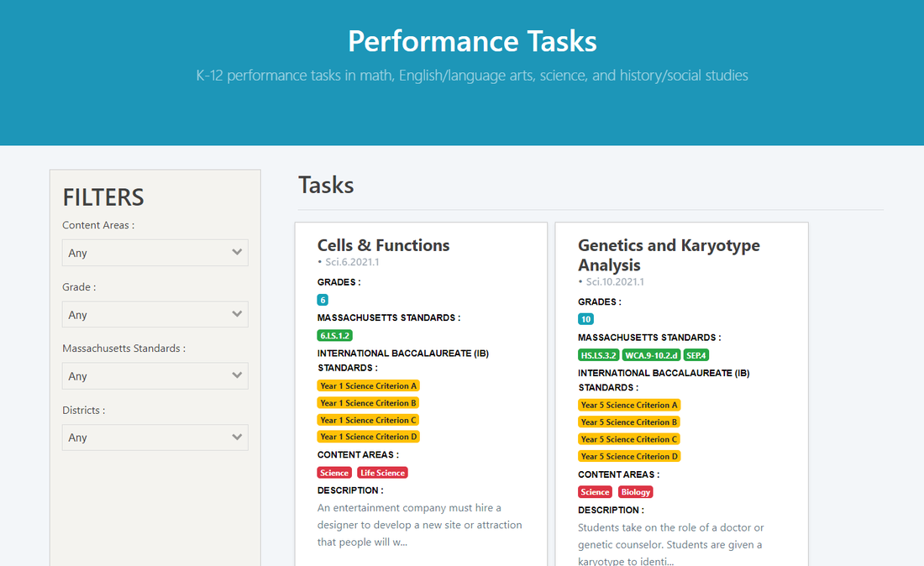Click the SEP.4 standard tag
Image resolution: width=924 pixels, height=566 pixels.
pyautogui.click(x=696, y=355)
